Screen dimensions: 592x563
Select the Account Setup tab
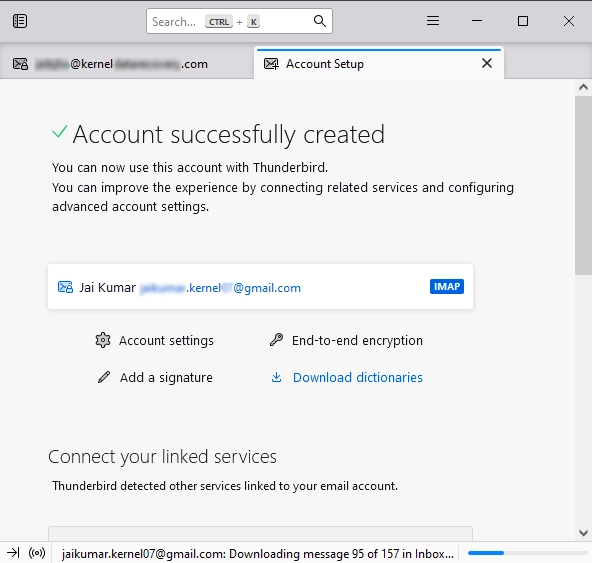point(379,64)
